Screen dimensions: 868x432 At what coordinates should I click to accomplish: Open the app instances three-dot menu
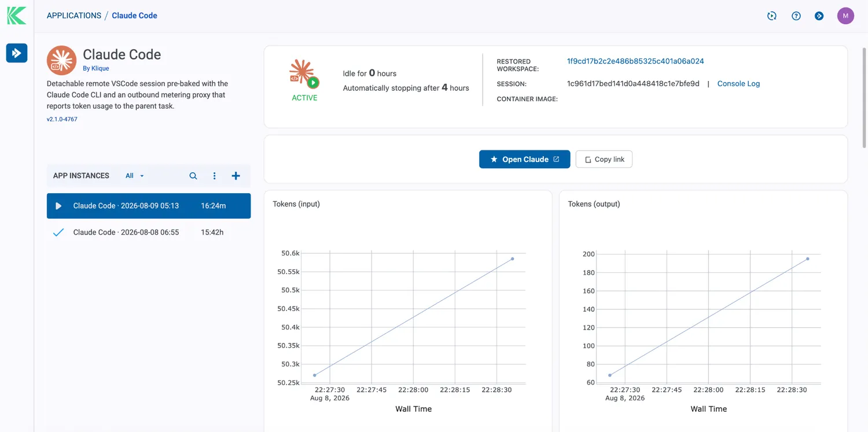(x=214, y=176)
